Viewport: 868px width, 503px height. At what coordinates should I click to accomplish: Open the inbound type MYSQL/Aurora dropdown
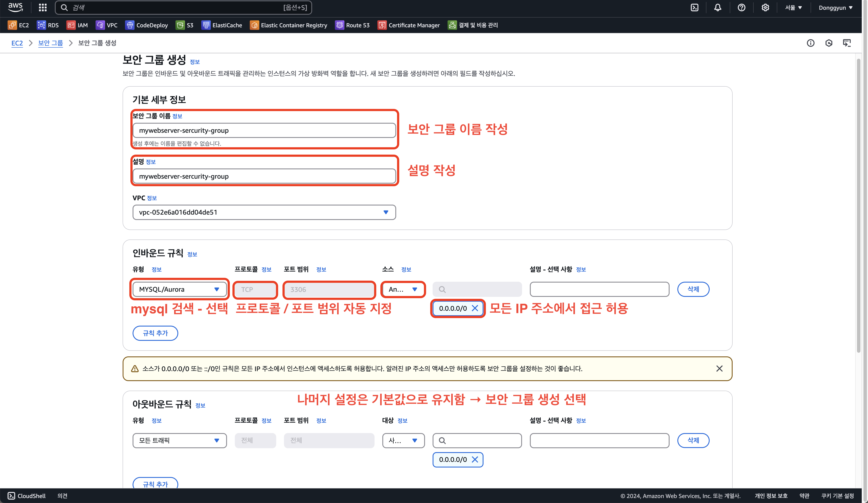pos(179,289)
